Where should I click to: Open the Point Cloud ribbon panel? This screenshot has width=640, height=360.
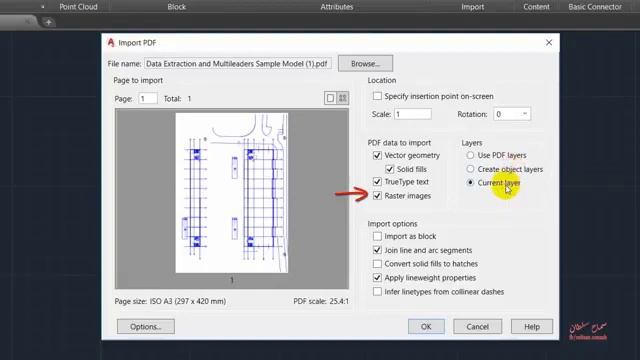[x=78, y=7]
